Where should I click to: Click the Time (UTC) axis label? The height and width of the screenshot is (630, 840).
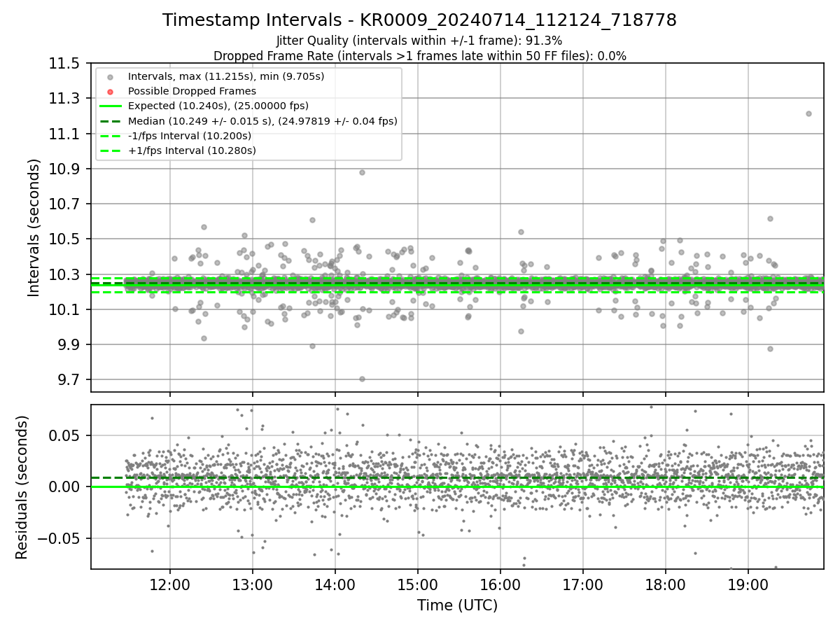pyautogui.click(x=457, y=605)
